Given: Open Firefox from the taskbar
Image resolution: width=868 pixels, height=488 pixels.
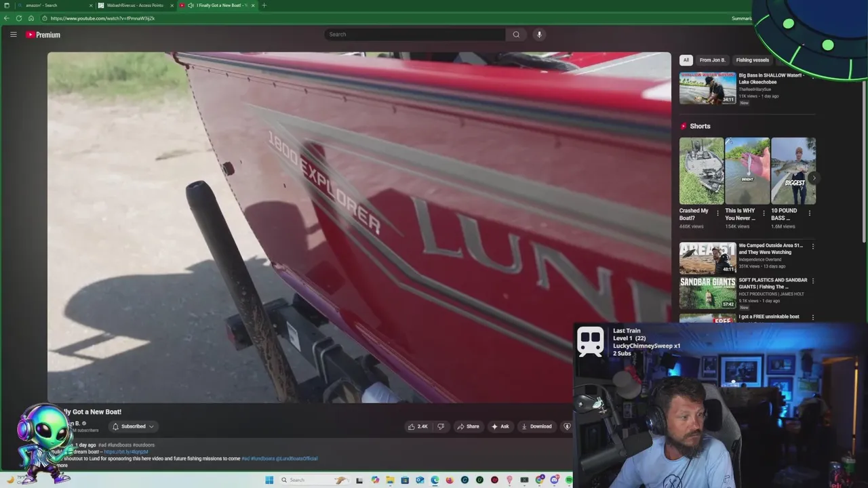Looking at the screenshot, I should click(450, 480).
